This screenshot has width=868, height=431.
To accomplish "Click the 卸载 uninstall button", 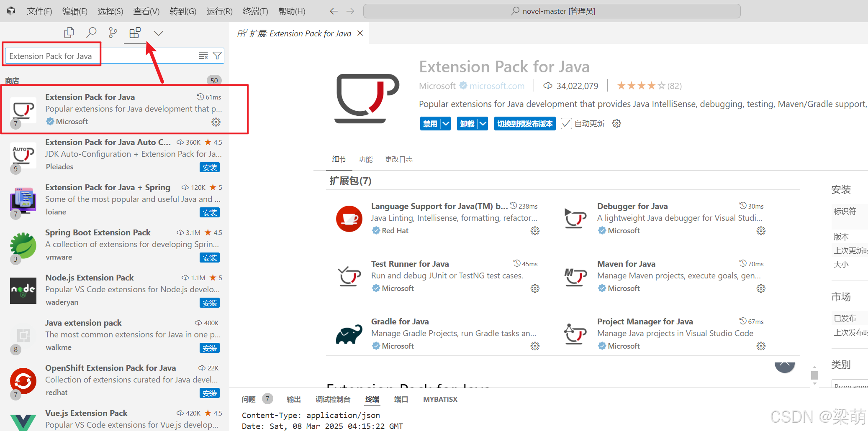I will tap(467, 124).
